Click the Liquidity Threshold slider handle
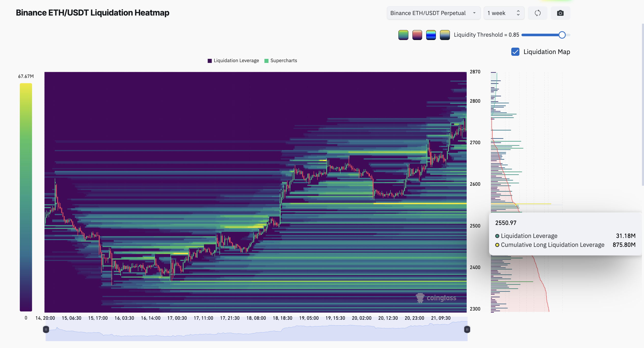The width and height of the screenshot is (644, 348). (x=562, y=35)
